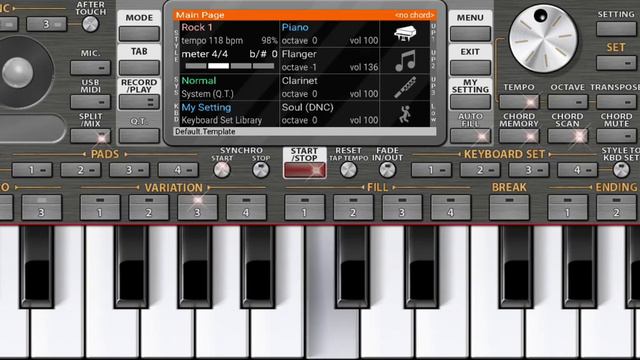This screenshot has height=360, width=640.
Task: Trigger Fill 1
Action: click(x=304, y=208)
